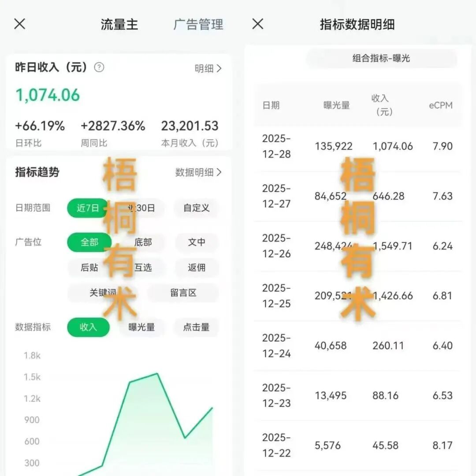
Task: Select 留言区 ad position
Action: pyautogui.click(x=182, y=293)
